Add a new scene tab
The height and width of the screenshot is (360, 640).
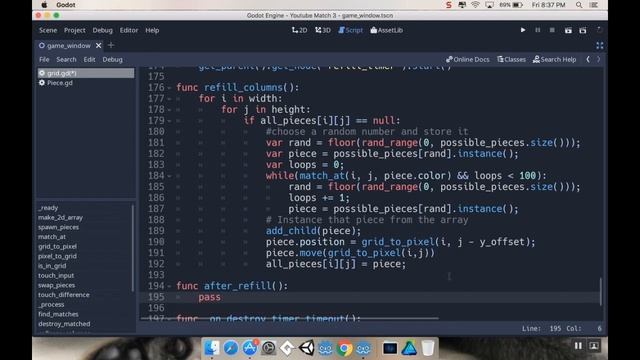tap(111, 45)
